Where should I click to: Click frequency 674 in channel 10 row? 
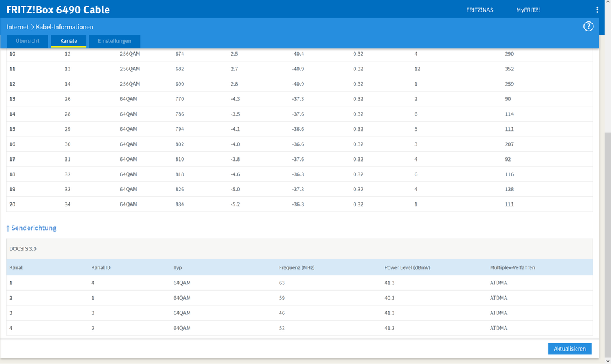(x=180, y=54)
